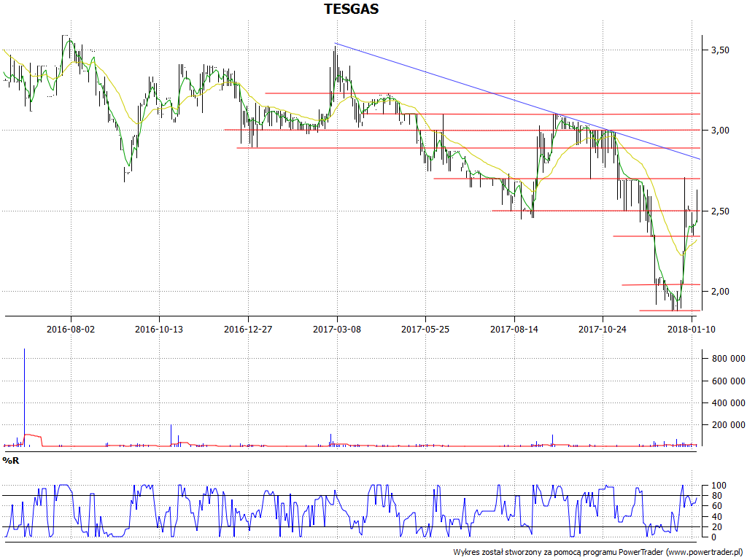Click the 2016-10-13 date label

pos(159,329)
